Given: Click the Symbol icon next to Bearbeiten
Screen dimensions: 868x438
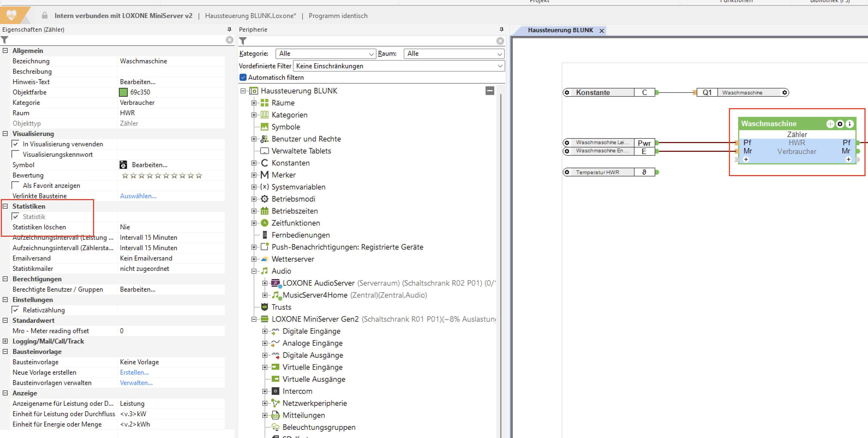Looking at the screenshot, I should click(x=123, y=165).
